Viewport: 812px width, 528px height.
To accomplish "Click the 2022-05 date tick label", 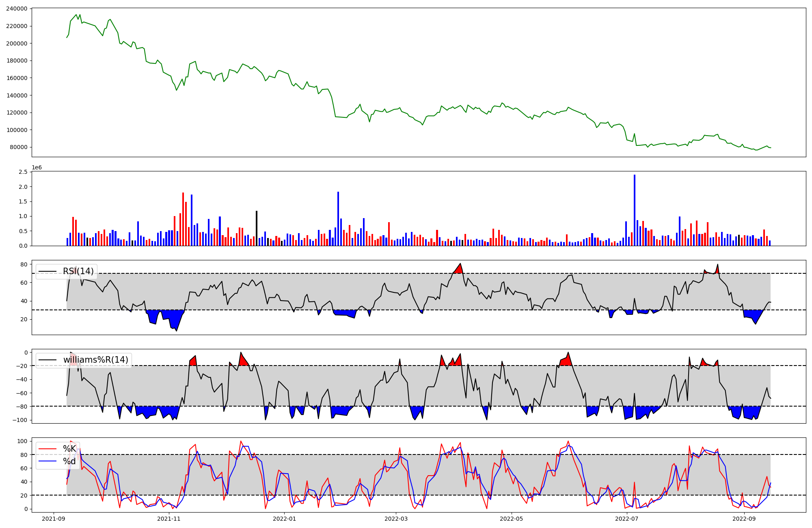I will click(511, 519).
